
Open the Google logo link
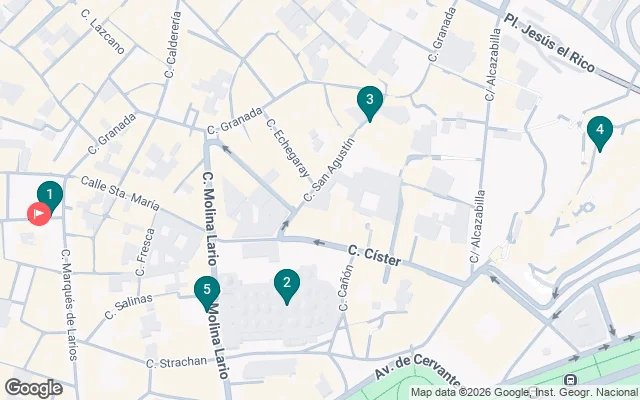pyautogui.click(x=34, y=388)
